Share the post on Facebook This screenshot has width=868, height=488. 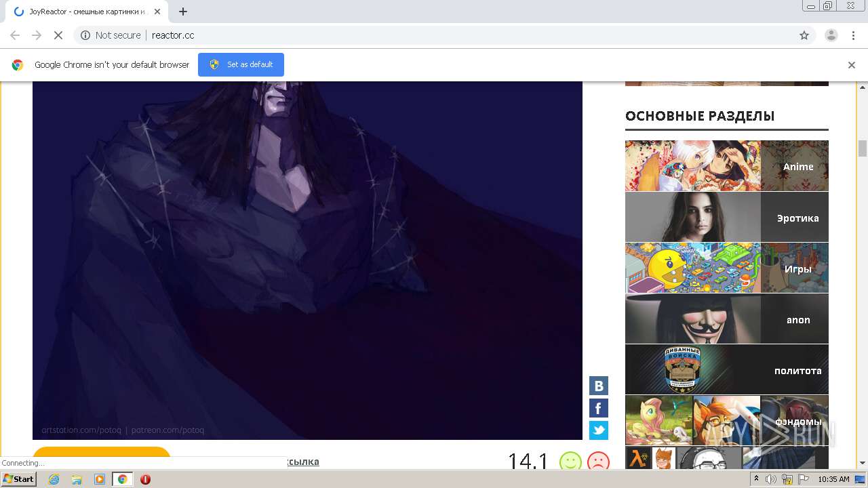click(598, 408)
